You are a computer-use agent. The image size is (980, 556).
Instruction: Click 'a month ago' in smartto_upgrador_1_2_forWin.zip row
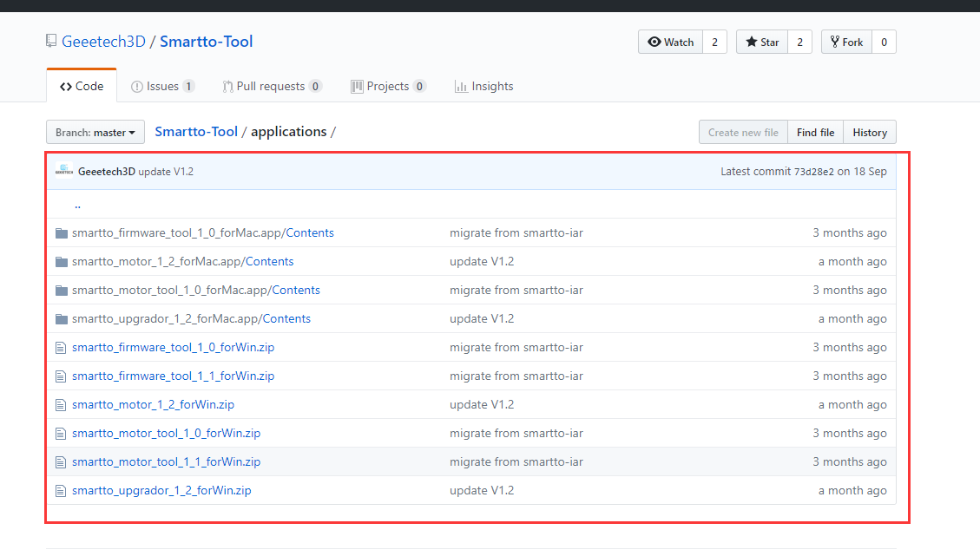coord(852,491)
